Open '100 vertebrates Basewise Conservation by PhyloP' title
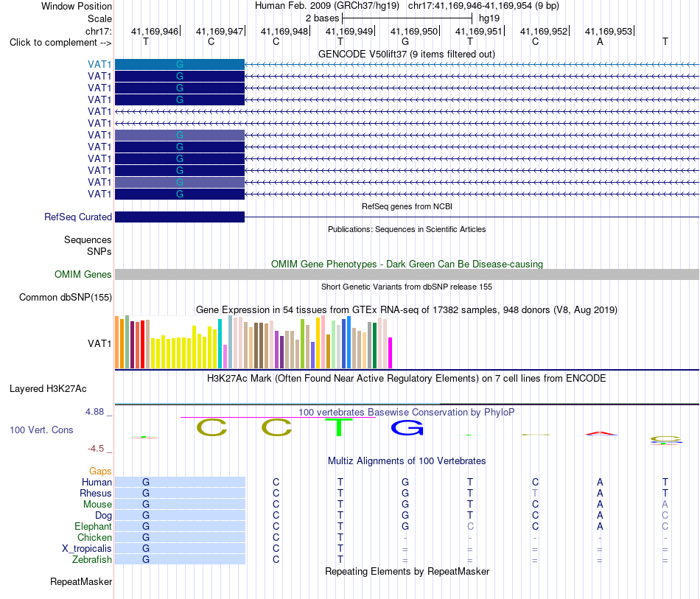This screenshot has height=599, width=700. 406,413
